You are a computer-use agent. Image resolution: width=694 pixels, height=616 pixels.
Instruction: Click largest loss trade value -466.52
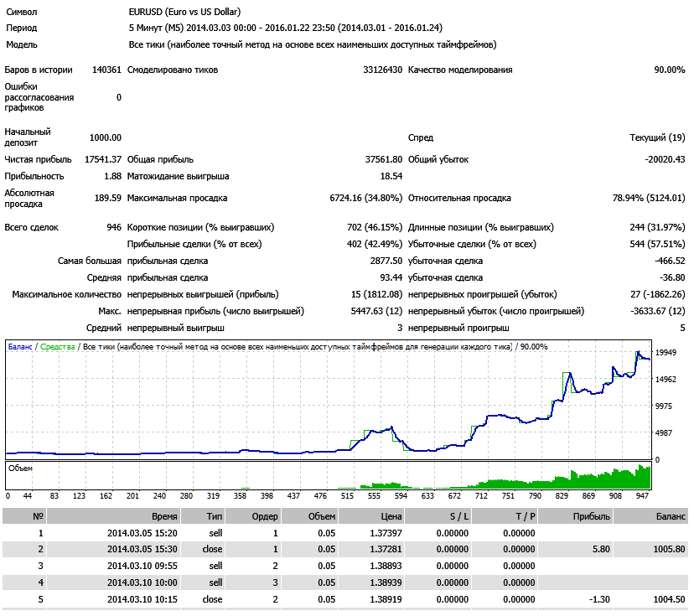click(x=670, y=261)
